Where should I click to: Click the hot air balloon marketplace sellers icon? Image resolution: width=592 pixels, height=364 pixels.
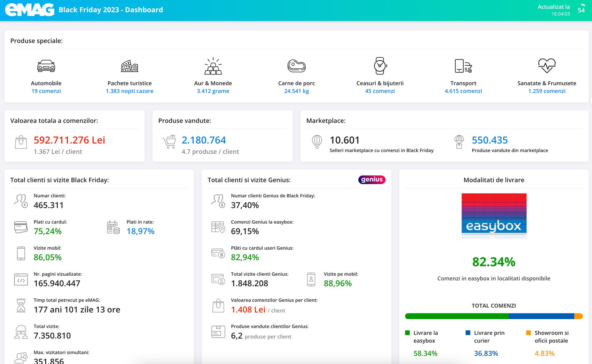pos(317,142)
